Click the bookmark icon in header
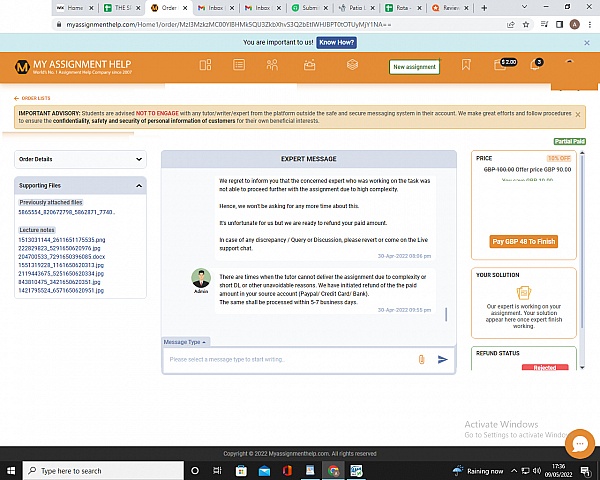This screenshot has height=480, width=600. tap(466, 66)
